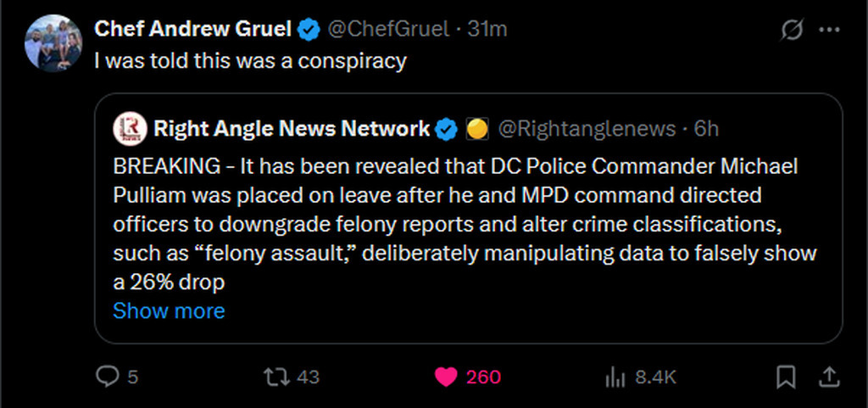Open the Grok explain icon
Viewport: 868px width, 408px height.
[x=791, y=31]
